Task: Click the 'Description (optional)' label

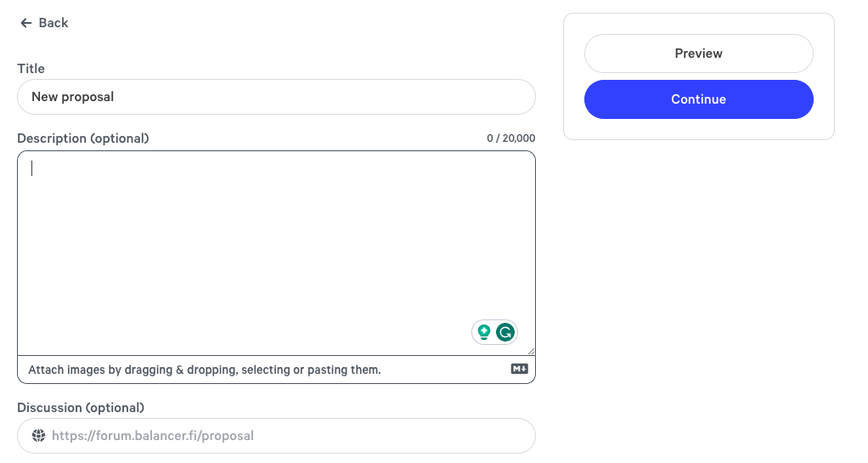Action: click(83, 138)
